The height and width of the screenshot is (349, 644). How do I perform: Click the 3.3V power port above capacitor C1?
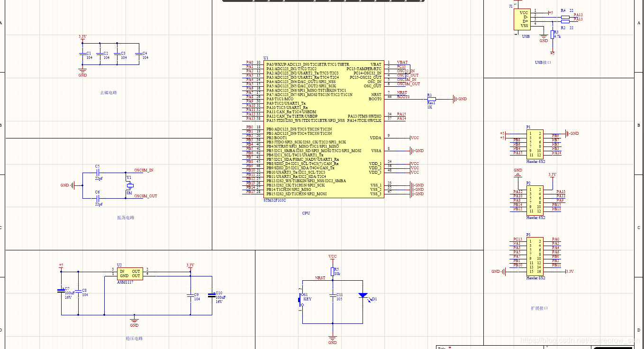click(82, 38)
